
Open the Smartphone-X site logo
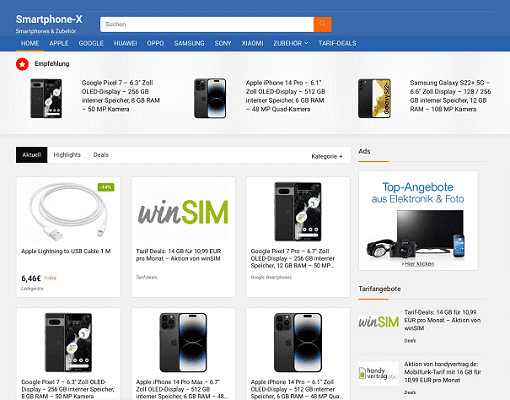[x=49, y=19]
